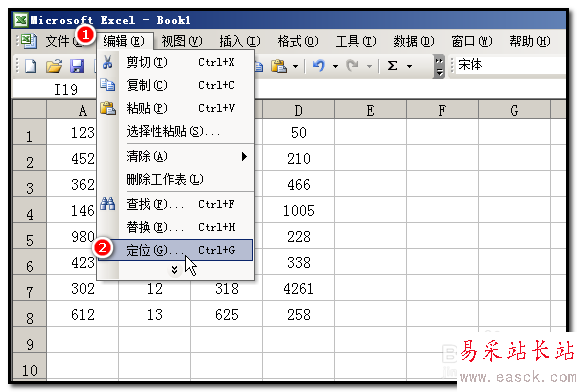Viewport: 577px width, 392px height.
Task: Choose 剪切(T) from the Edit menu
Action: (x=176, y=62)
